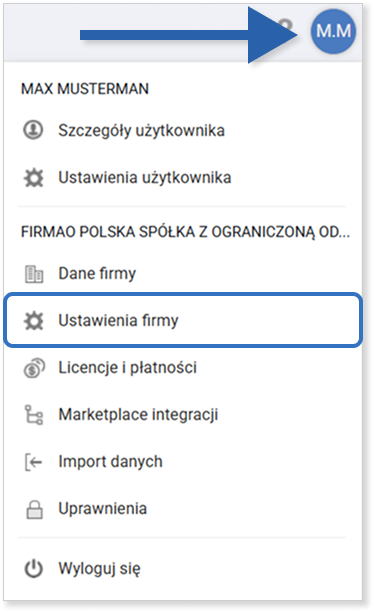Click the M.M user avatar
Screen dimensions: 374x612
coord(333,31)
